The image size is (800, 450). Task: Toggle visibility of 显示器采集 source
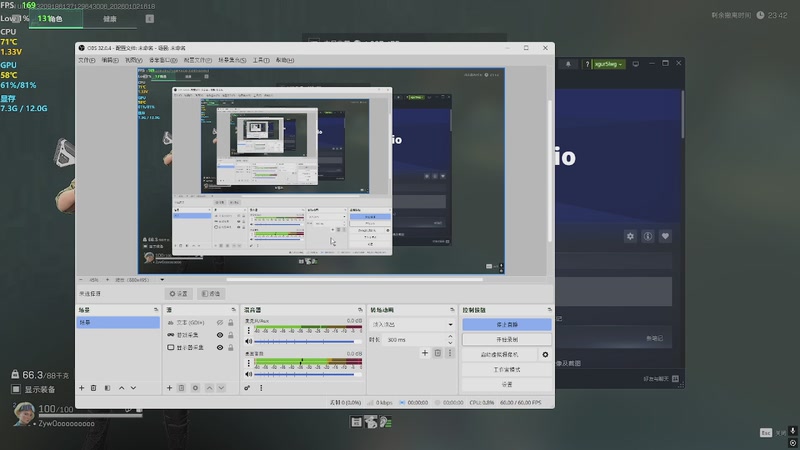tap(220, 347)
